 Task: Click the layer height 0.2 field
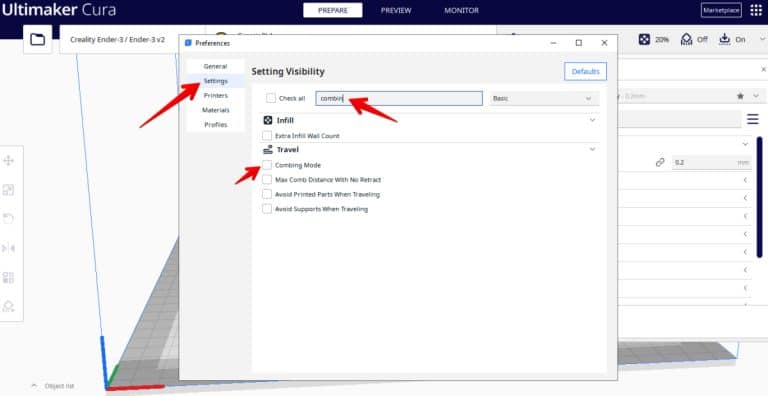click(711, 162)
